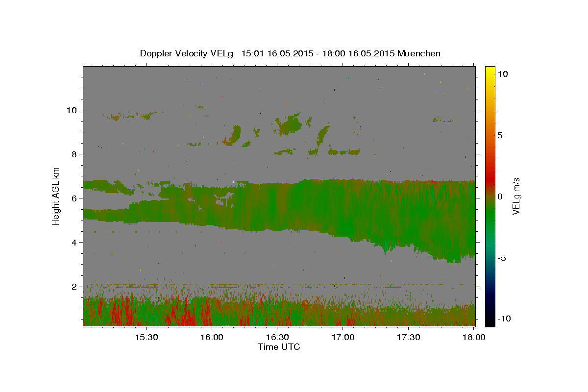The height and width of the screenshot is (392, 588).
Task: Click the colorbar tick label '0'
Action: (x=500, y=196)
